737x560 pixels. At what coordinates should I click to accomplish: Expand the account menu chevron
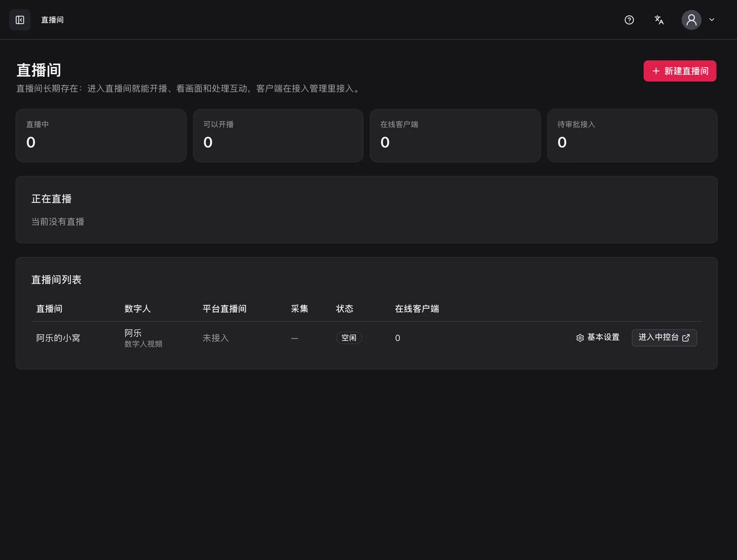click(x=712, y=20)
